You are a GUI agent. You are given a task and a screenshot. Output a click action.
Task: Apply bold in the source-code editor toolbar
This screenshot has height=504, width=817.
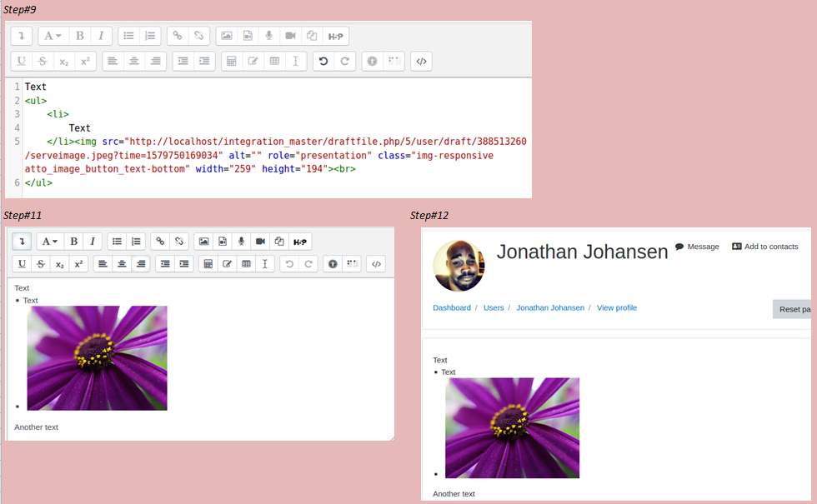coord(80,36)
